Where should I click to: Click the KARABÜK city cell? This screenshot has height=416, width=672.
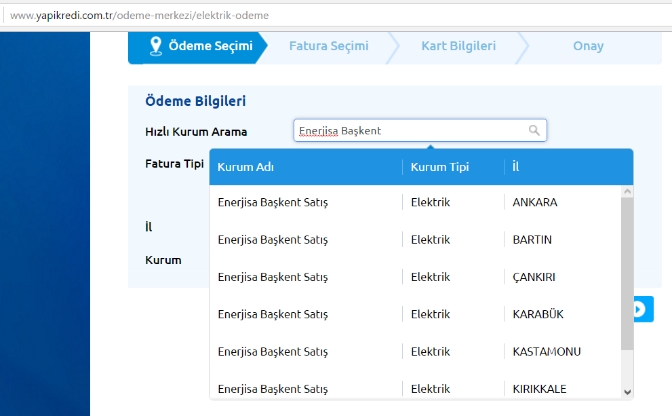point(538,314)
